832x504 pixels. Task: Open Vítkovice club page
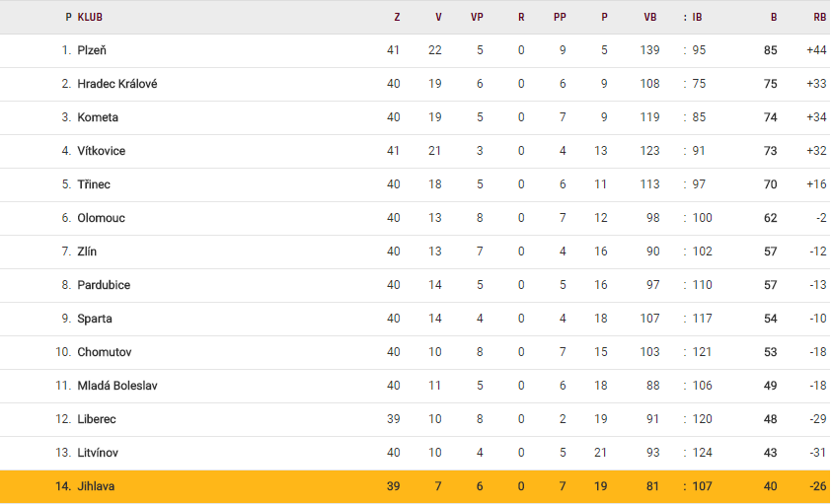tap(102, 151)
